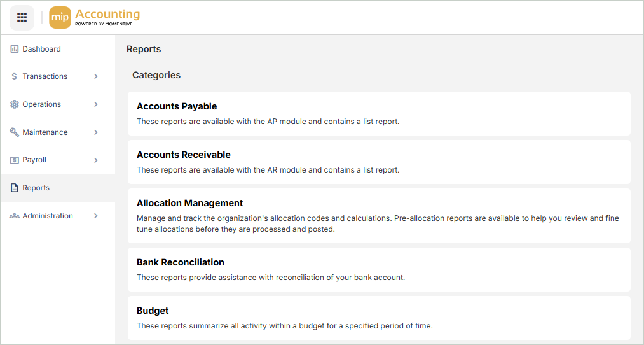The height and width of the screenshot is (345, 644).
Task: Expand the Transactions submenu chevron
Action: point(96,76)
